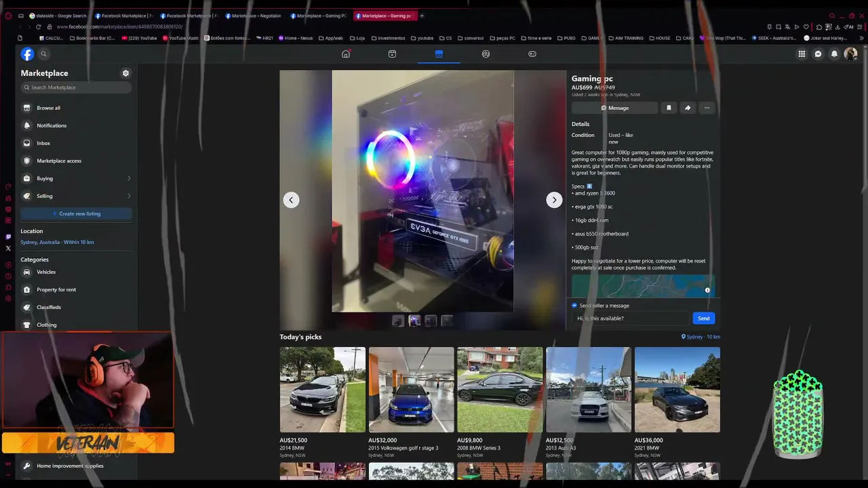
Task: Open the 2013 Audi A3 listing
Action: (589, 403)
